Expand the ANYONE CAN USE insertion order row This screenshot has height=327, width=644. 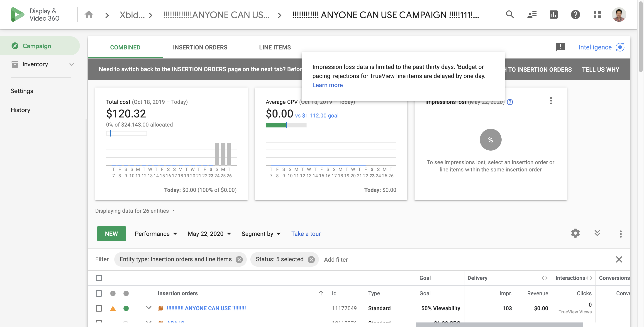click(149, 308)
